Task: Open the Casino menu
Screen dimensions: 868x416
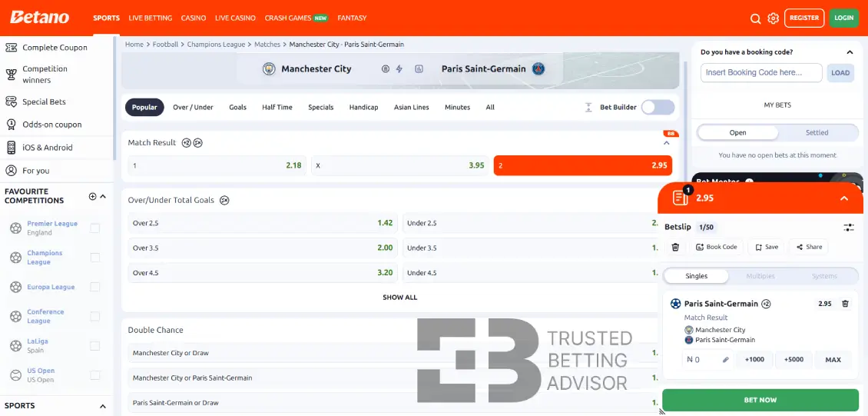Action: pos(194,18)
